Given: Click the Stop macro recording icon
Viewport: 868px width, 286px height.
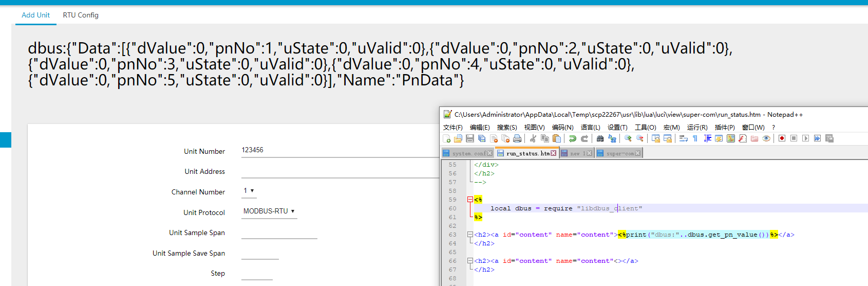Looking at the screenshot, I should pos(794,138).
